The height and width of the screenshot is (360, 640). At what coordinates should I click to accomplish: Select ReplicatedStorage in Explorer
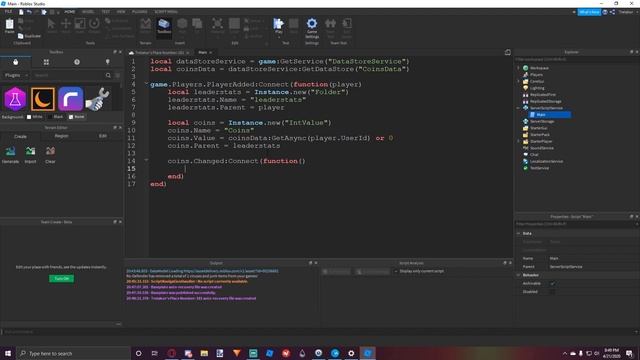point(545,101)
